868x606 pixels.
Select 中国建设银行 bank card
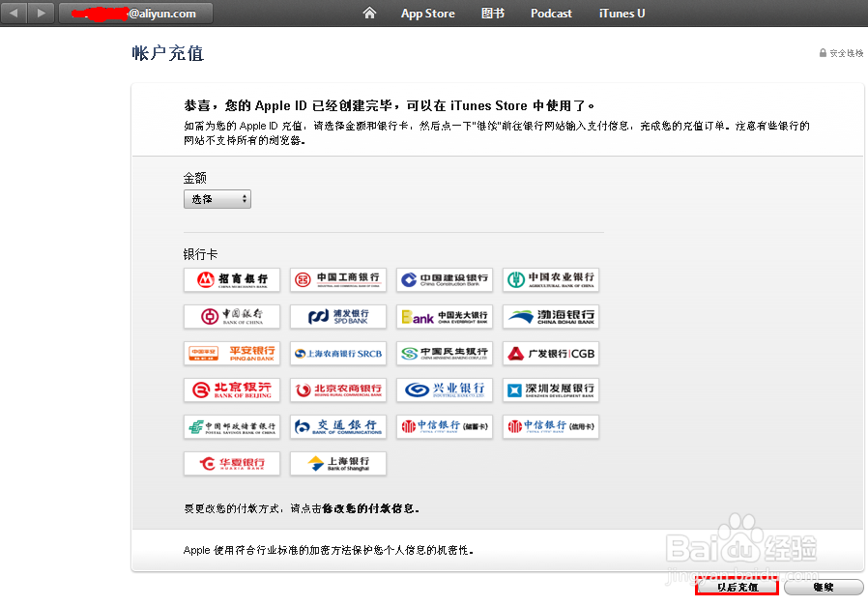445,279
